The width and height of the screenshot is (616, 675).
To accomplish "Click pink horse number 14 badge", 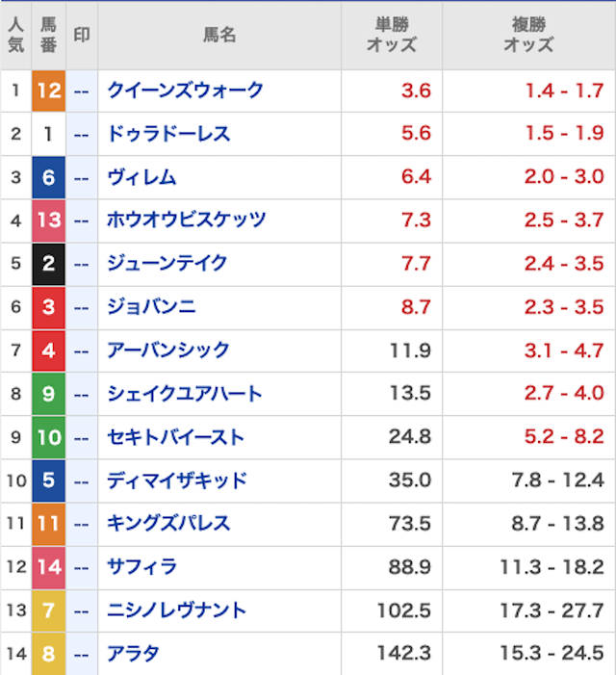I will point(48,567).
